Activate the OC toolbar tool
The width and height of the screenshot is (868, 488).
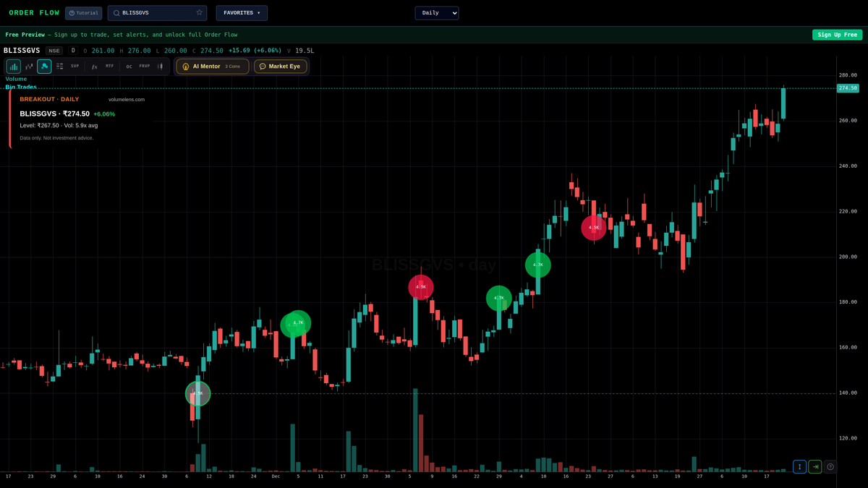point(128,66)
